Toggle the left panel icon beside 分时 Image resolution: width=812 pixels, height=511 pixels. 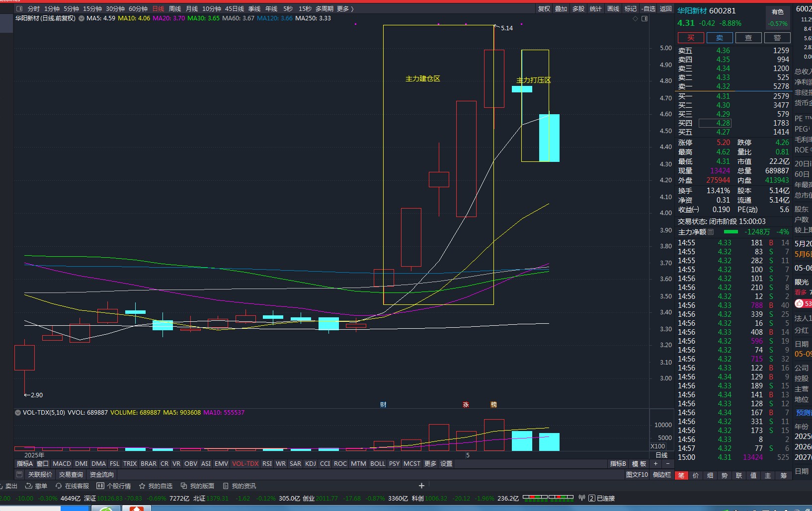pyautogui.click(x=19, y=9)
